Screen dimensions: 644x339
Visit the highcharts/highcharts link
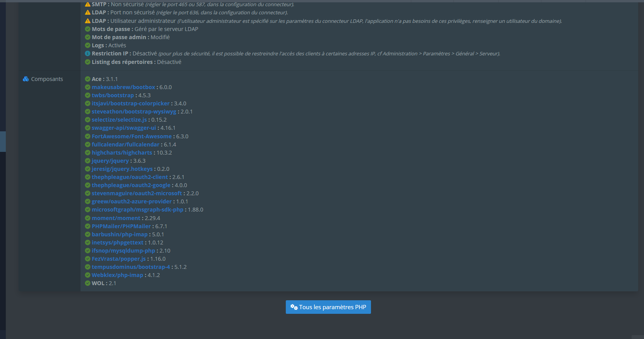tap(122, 153)
